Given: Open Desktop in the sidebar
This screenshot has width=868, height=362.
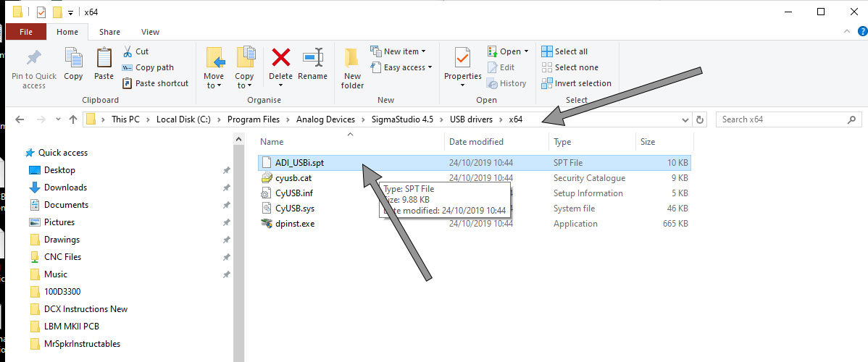Looking at the screenshot, I should [x=59, y=170].
